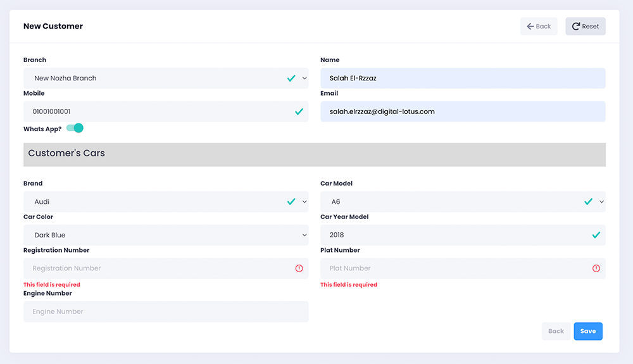Click the green checkmark in Brand field
Screen dimensions: 633x364
(x=291, y=202)
